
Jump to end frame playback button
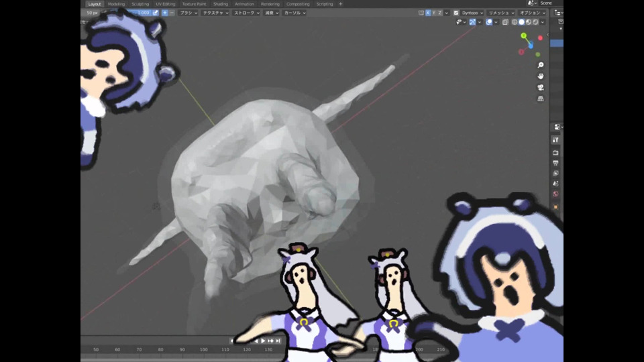click(278, 341)
